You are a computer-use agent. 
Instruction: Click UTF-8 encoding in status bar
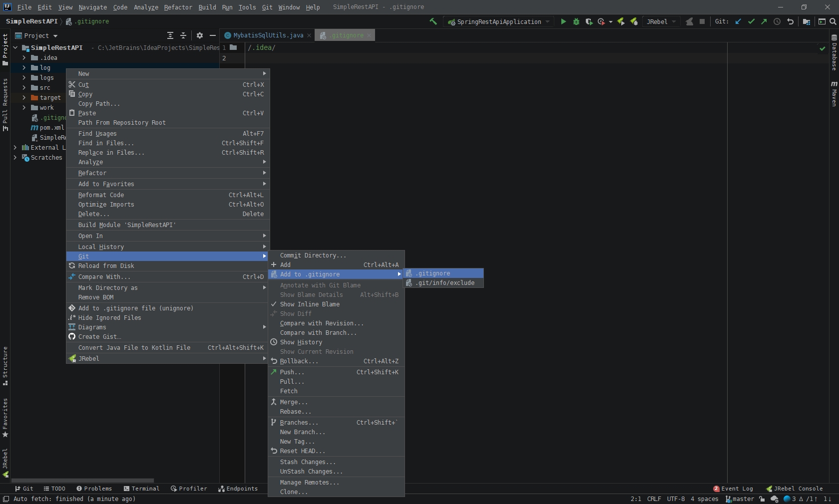(x=676, y=499)
